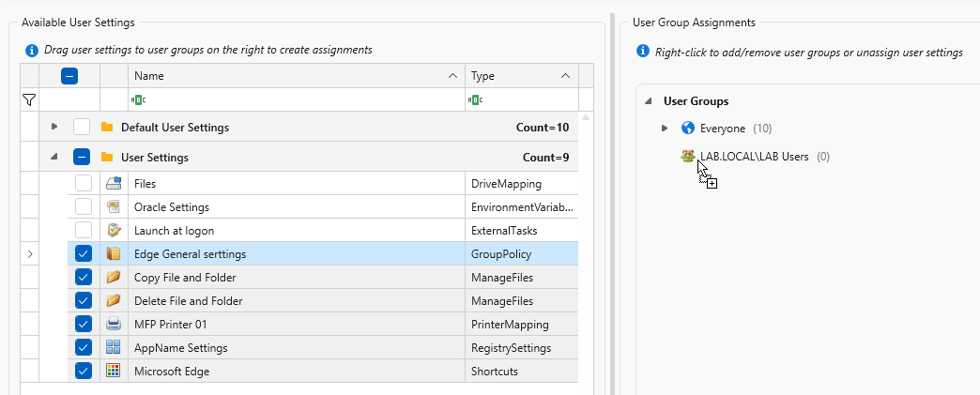Expand the Everyone user group
This screenshot has height=395, width=980.
(x=665, y=128)
